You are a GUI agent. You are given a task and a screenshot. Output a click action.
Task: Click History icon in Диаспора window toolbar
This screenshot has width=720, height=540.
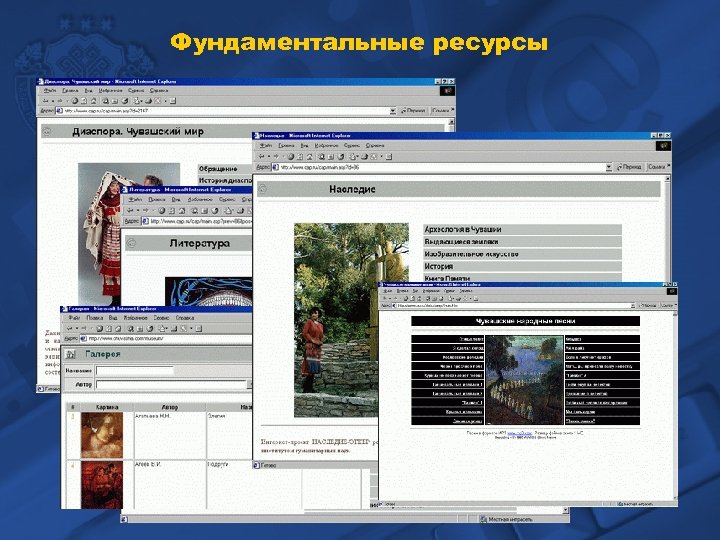[x=125, y=101]
